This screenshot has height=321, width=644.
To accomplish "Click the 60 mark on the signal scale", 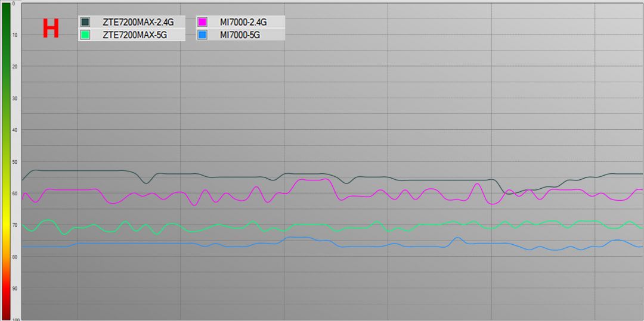I will (x=15, y=194).
